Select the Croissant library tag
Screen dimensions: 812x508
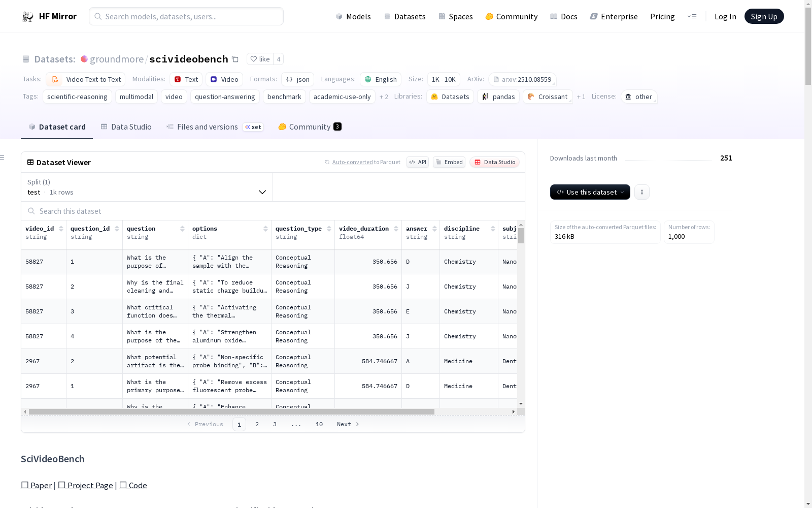pos(548,97)
